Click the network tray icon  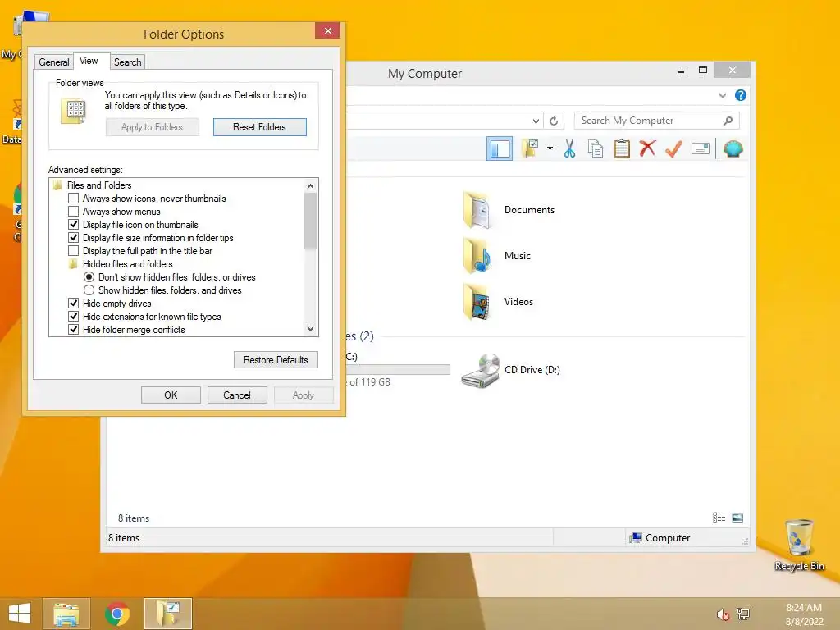tap(743, 614)
